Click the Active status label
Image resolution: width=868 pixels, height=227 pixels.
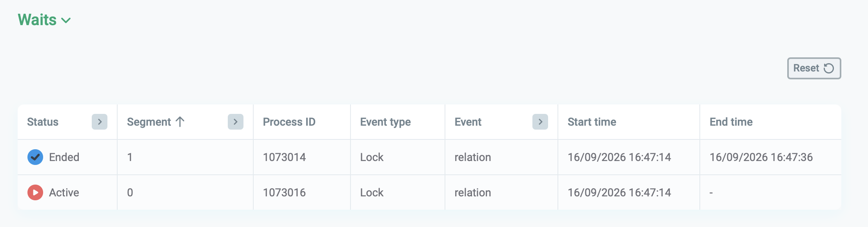tap(64, 192)
